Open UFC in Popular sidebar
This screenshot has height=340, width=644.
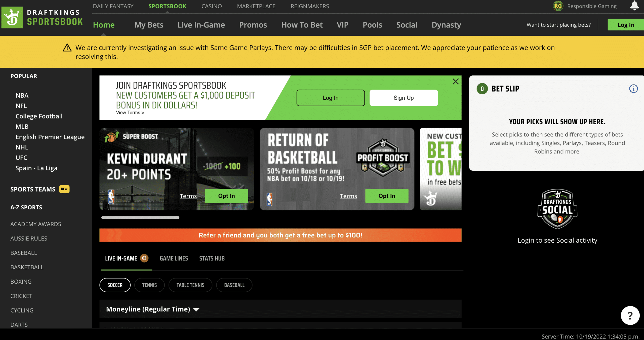[x=21, y=158]
